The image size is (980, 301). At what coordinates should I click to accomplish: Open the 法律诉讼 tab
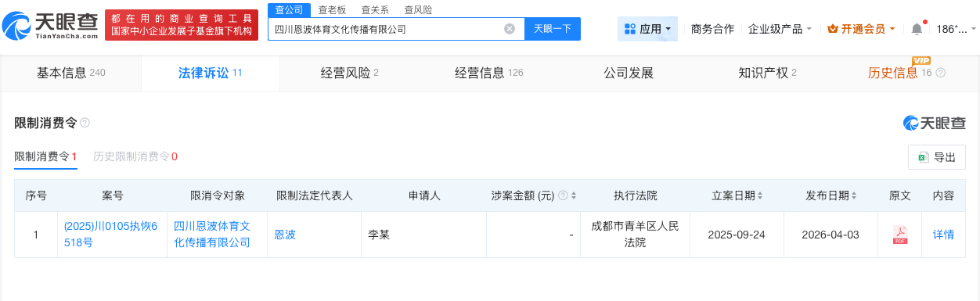click(x=210, y=73)
